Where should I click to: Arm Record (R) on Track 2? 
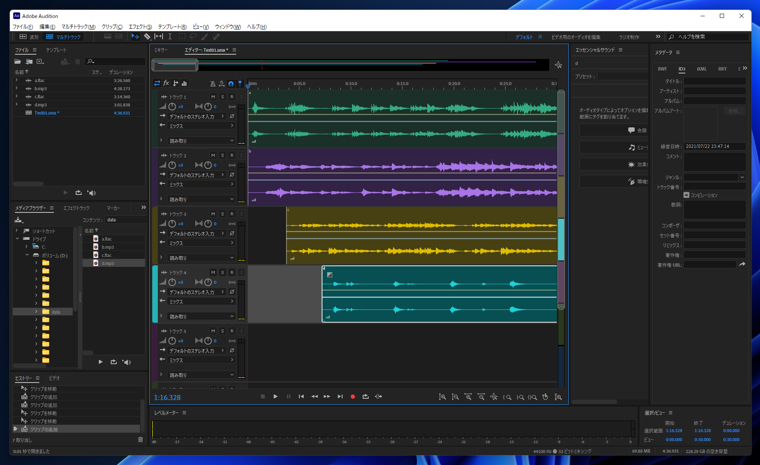pyautogui.click(x=232, y=155)
